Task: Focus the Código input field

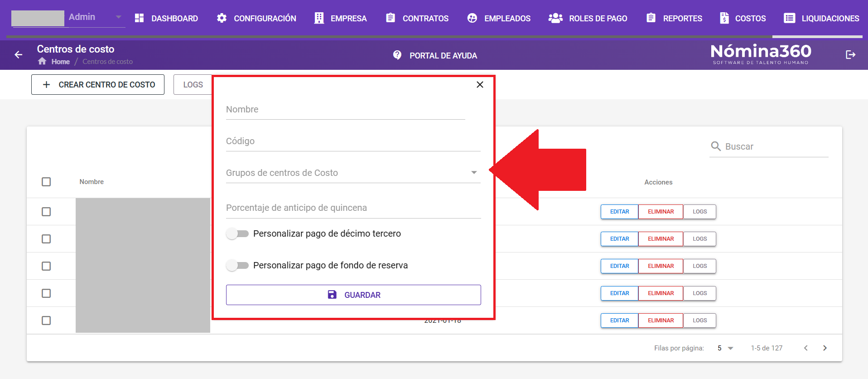Action: (353, 141)
